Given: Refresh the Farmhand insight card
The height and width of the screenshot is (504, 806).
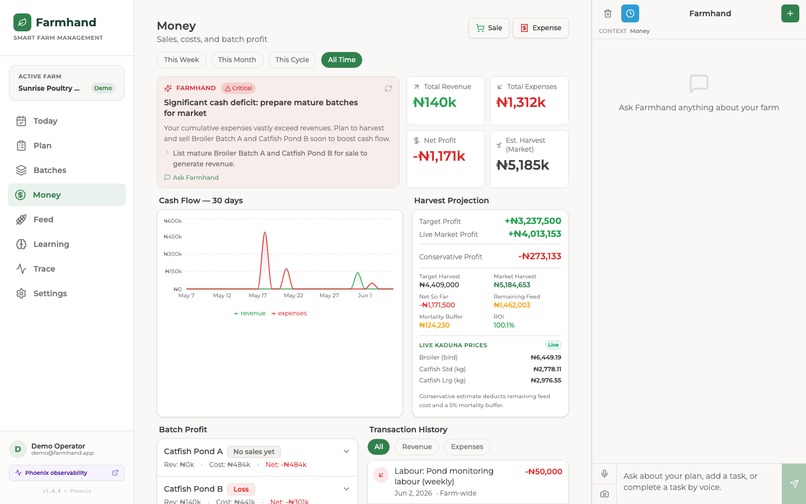Looking at the screenshot, I should (x=389, y=88).
